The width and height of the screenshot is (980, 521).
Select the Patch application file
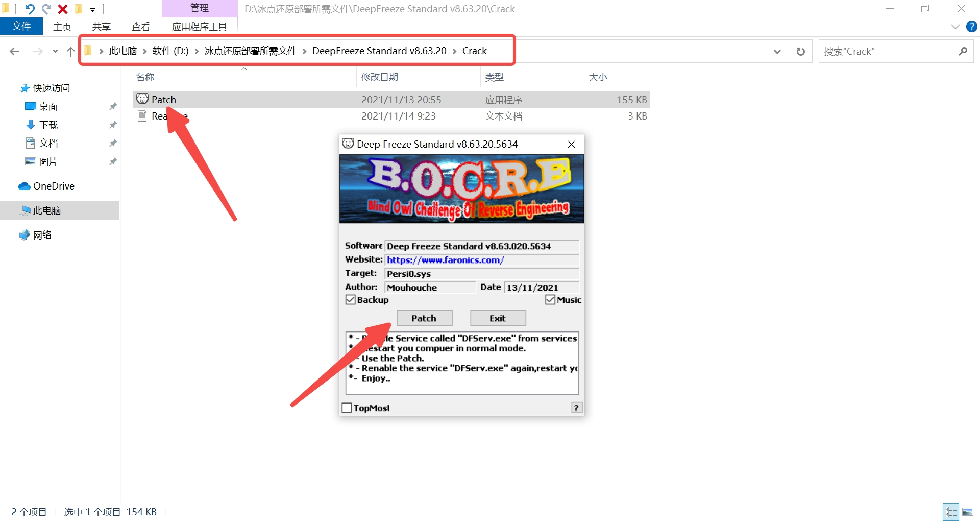point(391,100)
